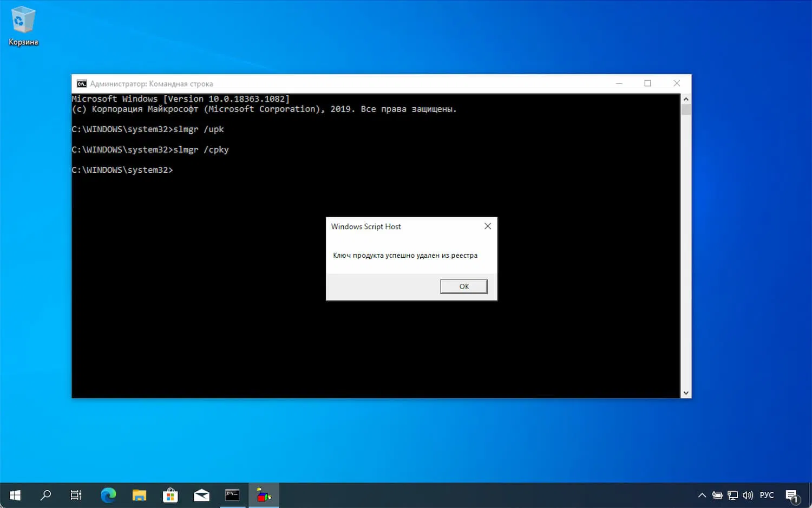This screenshot has height=508, width=812.
Task: Click the scrollbar down arrow in Command Prompt
Action: click(x=686, y=392)
